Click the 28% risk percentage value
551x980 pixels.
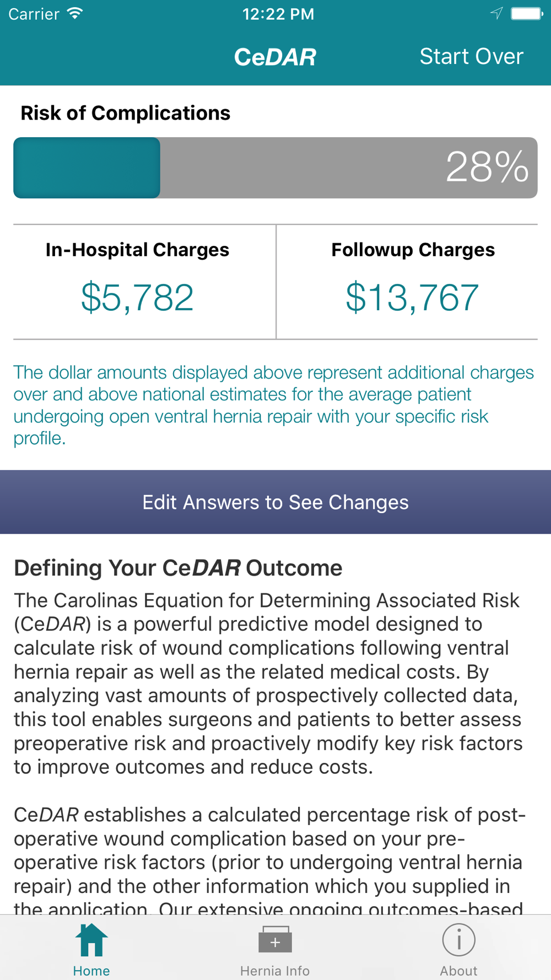pyautogui.click(x=487, y=167)
